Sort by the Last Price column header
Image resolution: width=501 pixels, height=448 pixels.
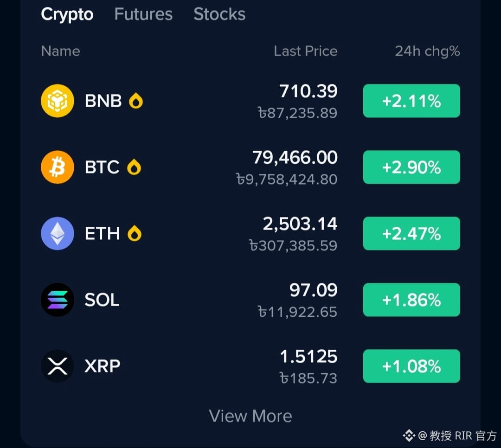point(305,51)
